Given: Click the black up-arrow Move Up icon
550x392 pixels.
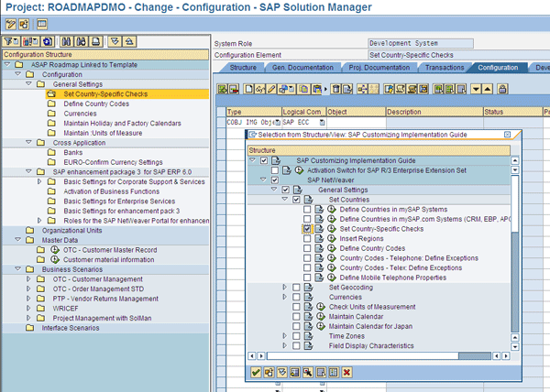Looking at the screenshot, I should 488,89.
